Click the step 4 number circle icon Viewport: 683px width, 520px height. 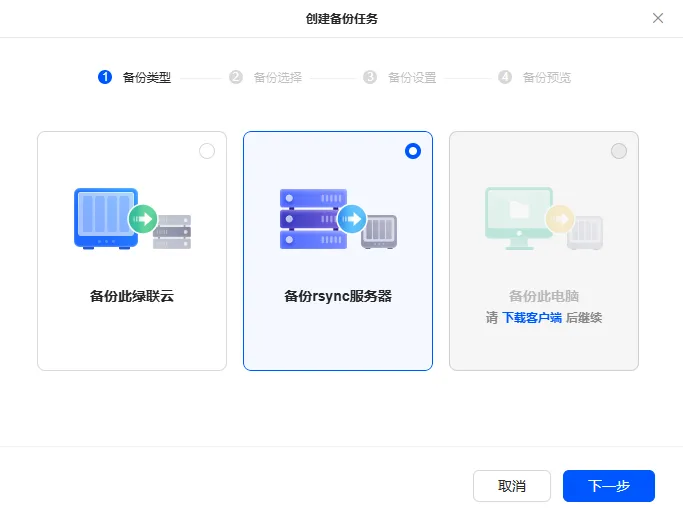tap(505, 77)
